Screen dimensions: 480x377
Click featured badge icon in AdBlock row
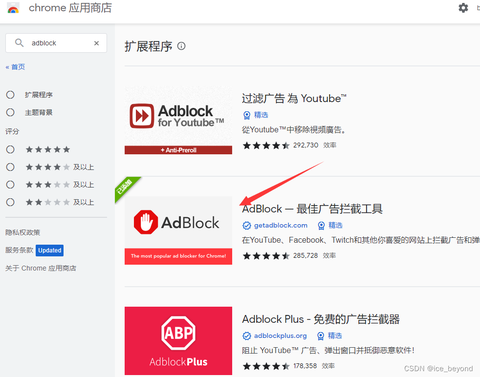point(321,226)
